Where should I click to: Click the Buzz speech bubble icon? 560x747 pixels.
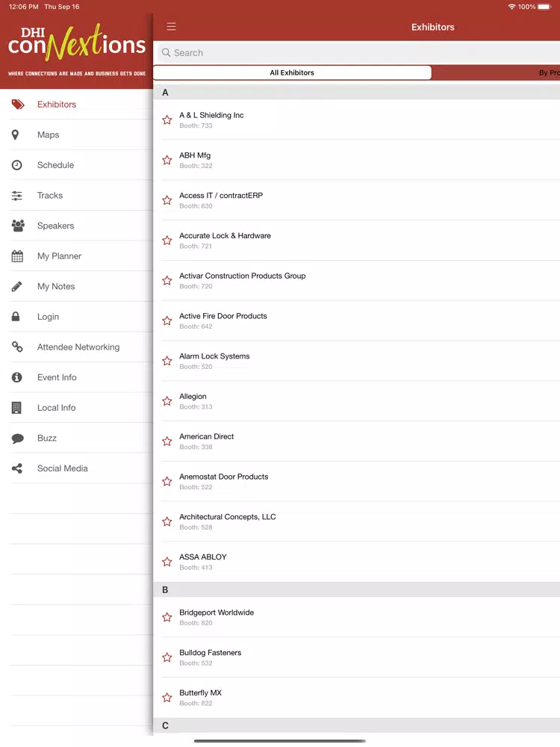18,438
